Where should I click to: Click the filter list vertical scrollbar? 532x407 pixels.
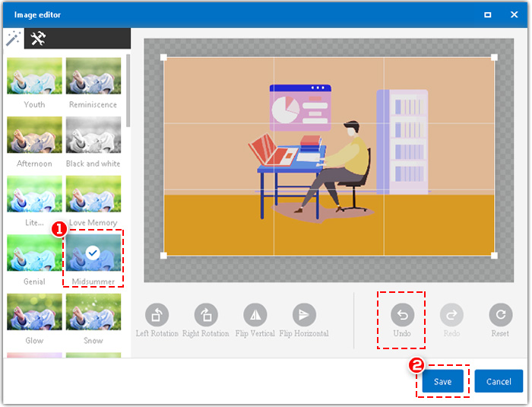coord(128,91)
